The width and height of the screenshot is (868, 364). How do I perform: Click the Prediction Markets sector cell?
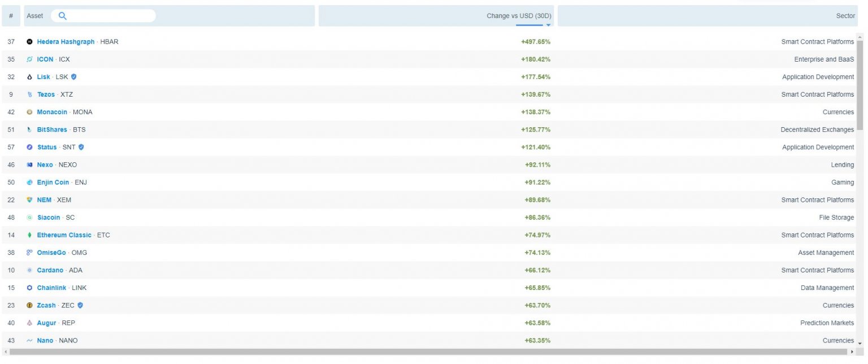[x=827, y=322]
